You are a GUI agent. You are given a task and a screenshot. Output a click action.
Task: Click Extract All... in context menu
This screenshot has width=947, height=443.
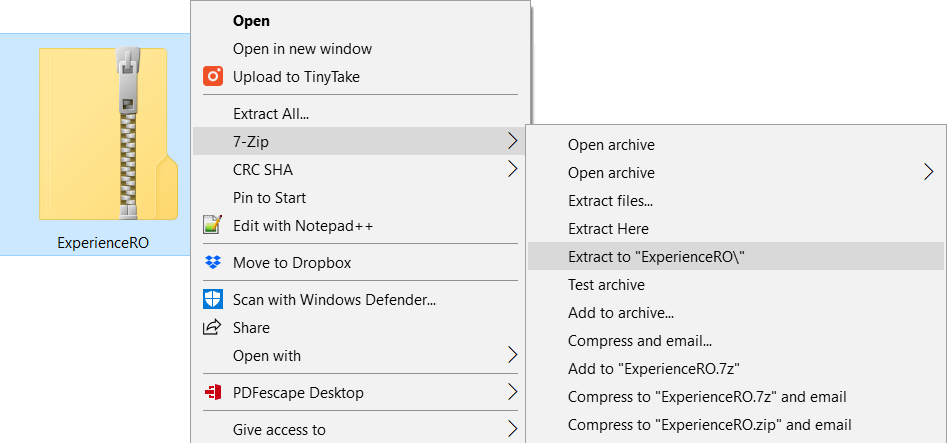click(x=270, y=113)
